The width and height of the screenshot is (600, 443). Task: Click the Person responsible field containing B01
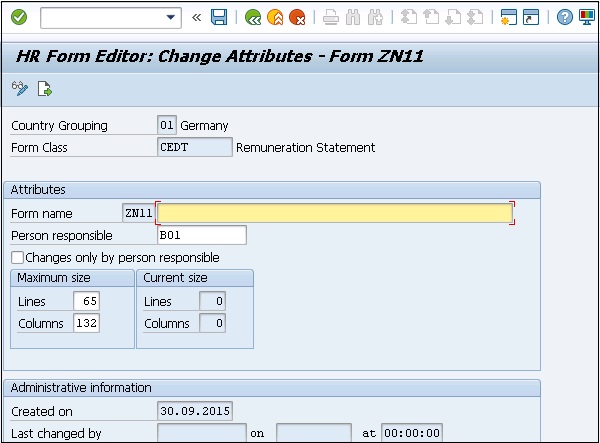coord(201,235)
